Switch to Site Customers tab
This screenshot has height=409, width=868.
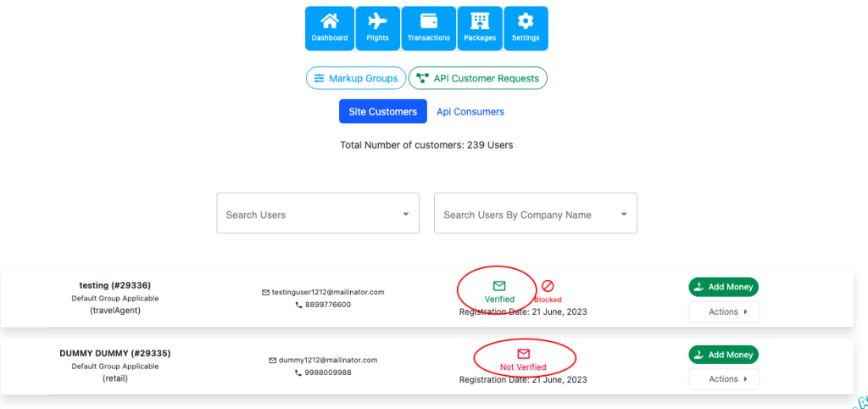pos(382,111)
